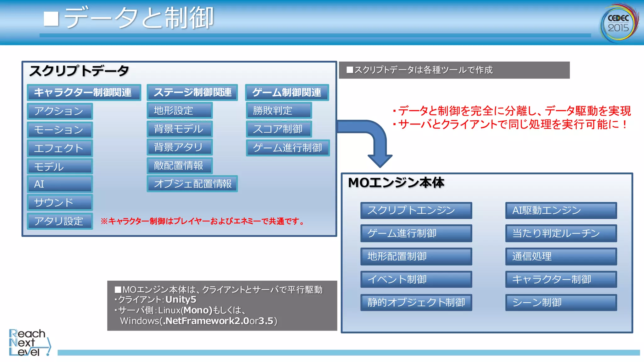The image size is (644, 362).
Task: Select the ステージ制御関連 header box
Action: 192,92
